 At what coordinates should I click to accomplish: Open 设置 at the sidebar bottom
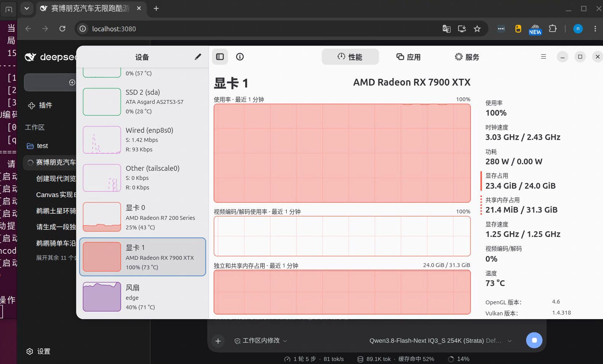38,351
